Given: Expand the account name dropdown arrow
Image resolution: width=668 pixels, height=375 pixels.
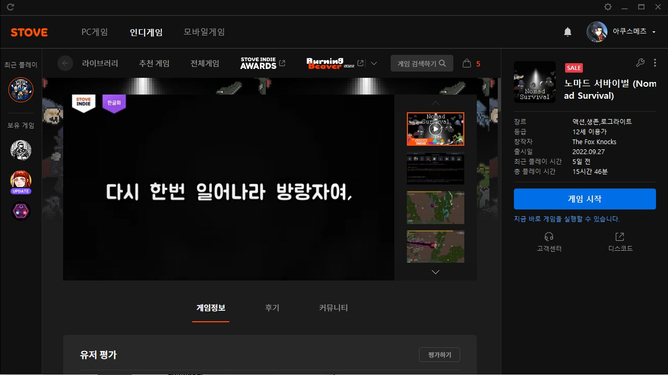Looking at the screenshot, I should [x=654, y=32].
